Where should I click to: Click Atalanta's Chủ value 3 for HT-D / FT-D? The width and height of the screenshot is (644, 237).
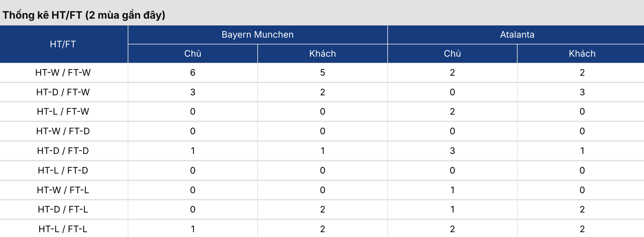(452, 151)
